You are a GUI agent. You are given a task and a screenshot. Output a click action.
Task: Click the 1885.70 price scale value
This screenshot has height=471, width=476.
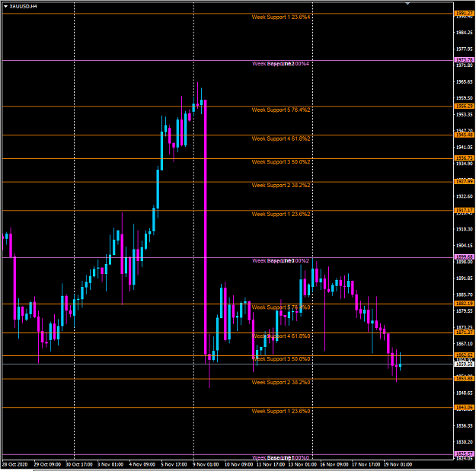(465, 294)
